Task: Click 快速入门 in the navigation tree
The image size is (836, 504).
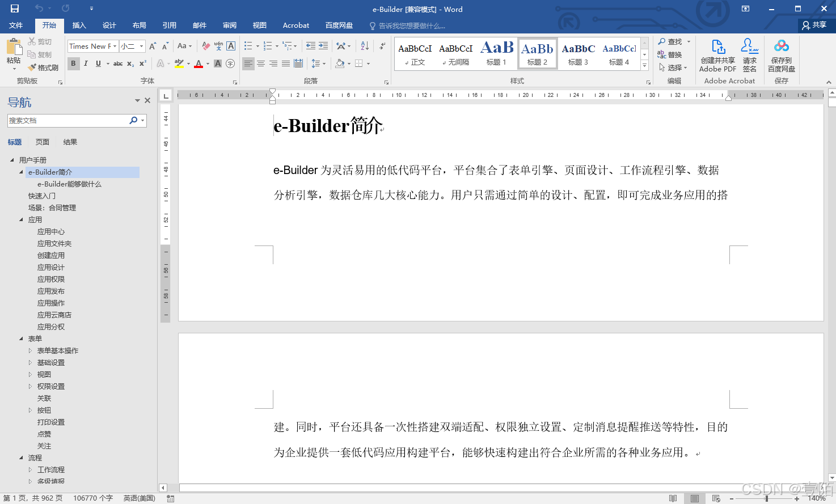Action: (42, 196)
